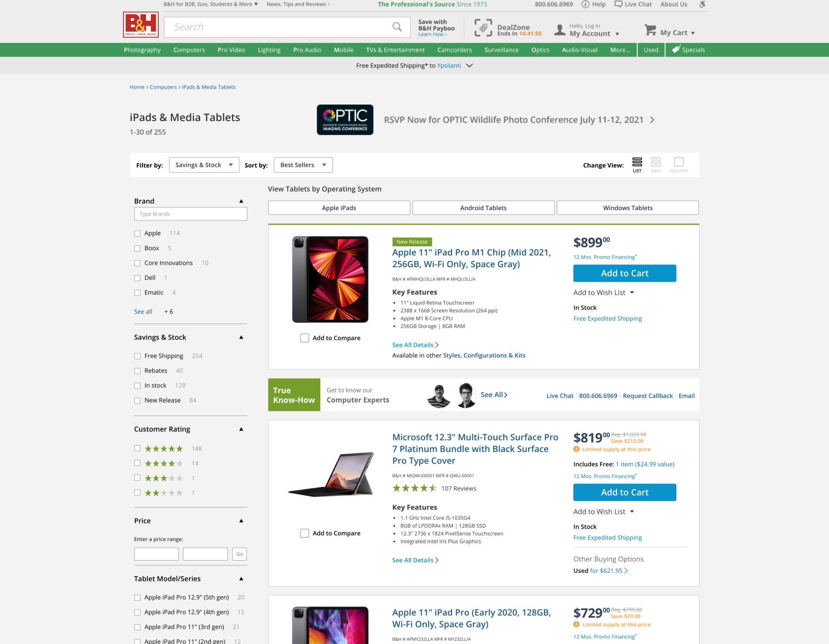
Task: Click the DealZone tag icon
Action: [x=483, y=28]
